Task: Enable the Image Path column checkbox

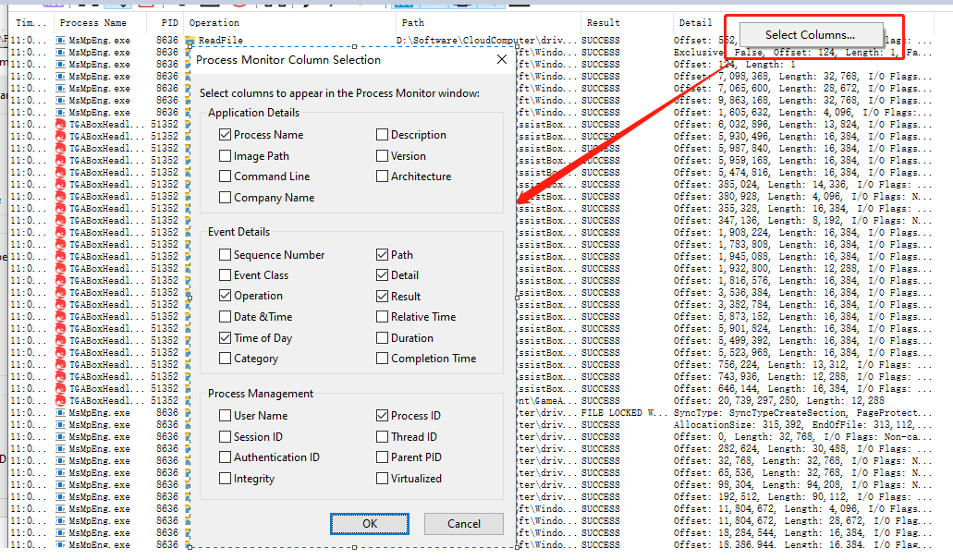Action: pyautogui.click(x=226, y=154)
